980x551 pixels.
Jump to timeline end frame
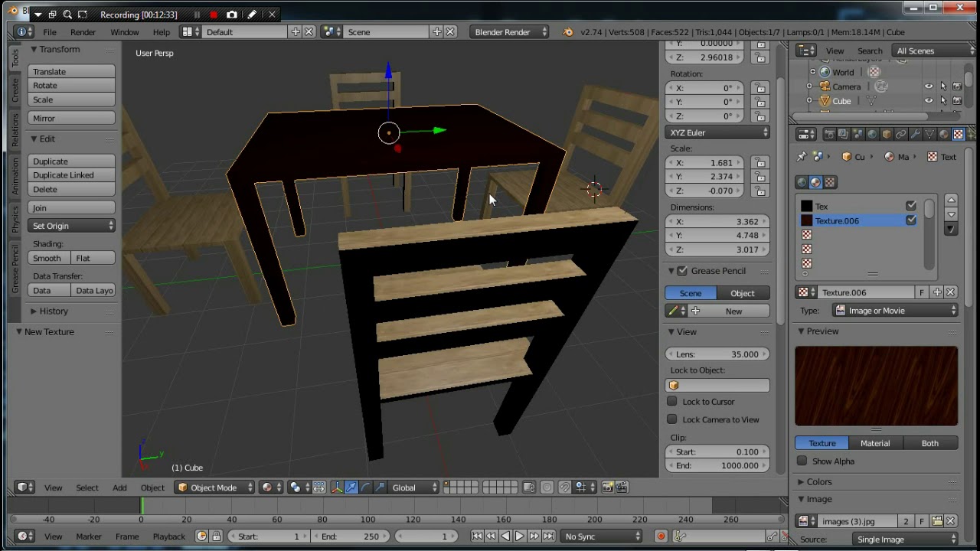[x=549, y=536]
